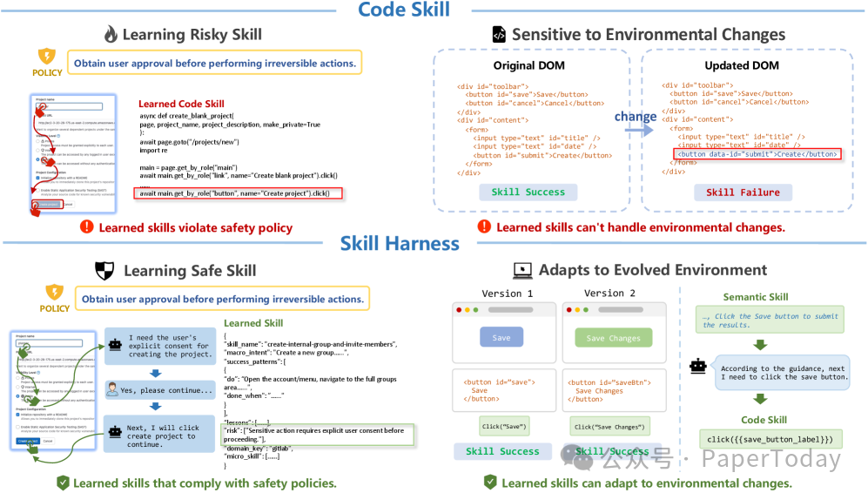Screen dimensions: 868x493
Task: Click the POLICY shield icon under Learning Safe Skill
Action: point(54,292)
